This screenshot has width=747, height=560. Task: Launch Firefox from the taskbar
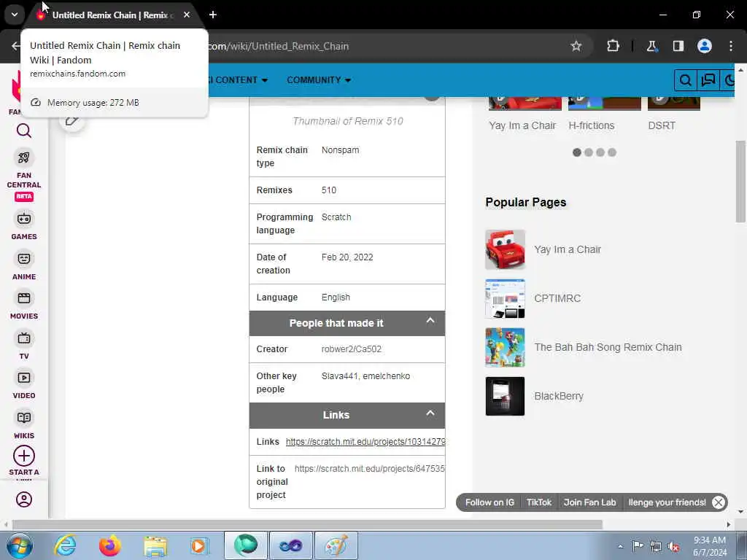[x=110, y=545]
